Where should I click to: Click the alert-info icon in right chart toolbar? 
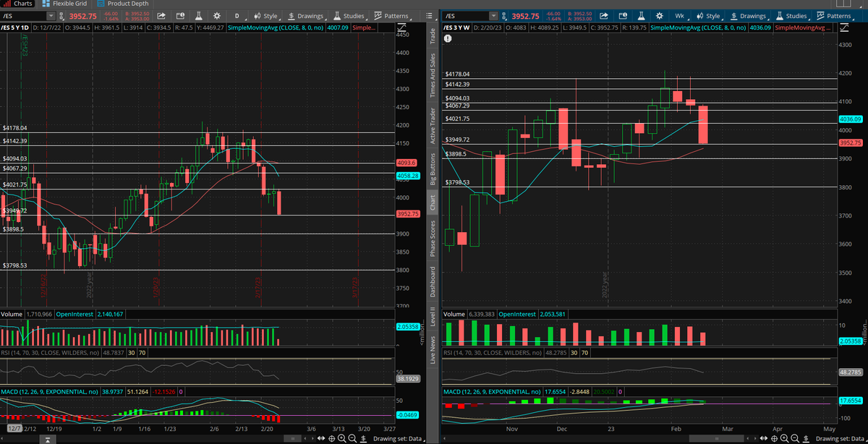pyautogui.click(x=622, y=15)
